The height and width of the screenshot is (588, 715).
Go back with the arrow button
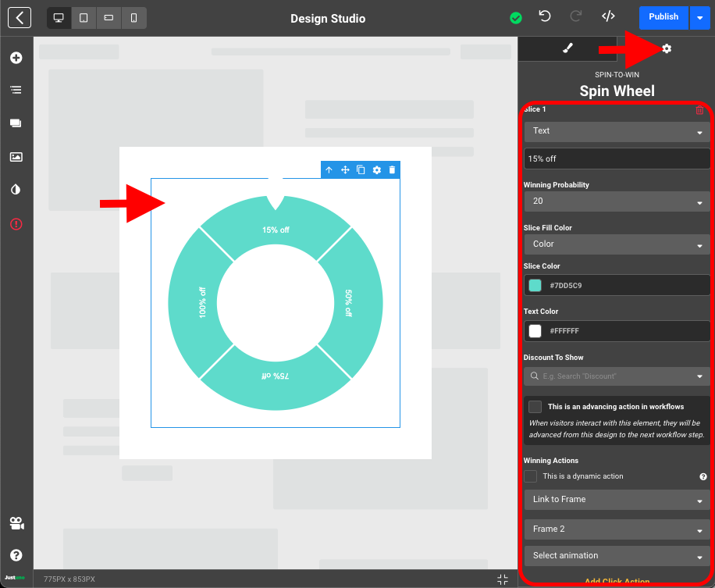20,17
